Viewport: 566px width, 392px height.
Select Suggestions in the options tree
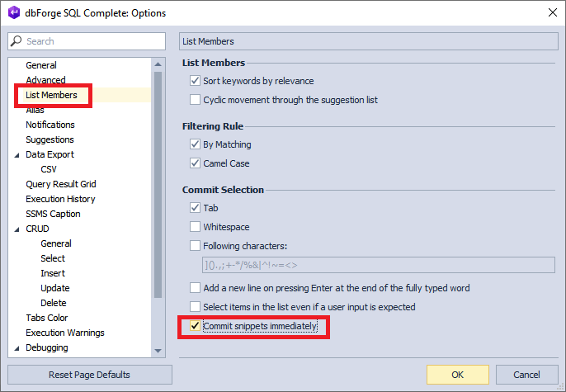(50, 139)
